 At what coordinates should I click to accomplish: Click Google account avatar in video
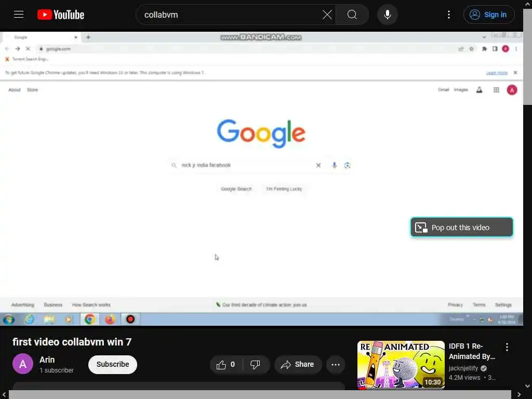[x=512, y=90]
